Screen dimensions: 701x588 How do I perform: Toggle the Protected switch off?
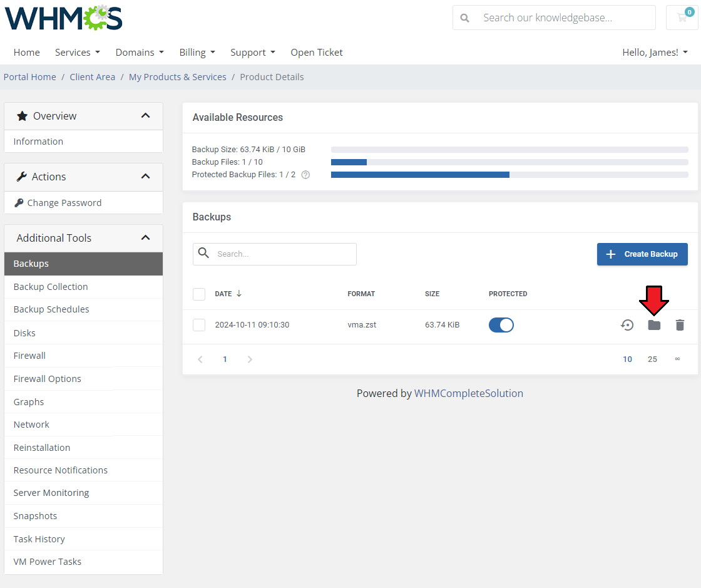pos(501,325)
